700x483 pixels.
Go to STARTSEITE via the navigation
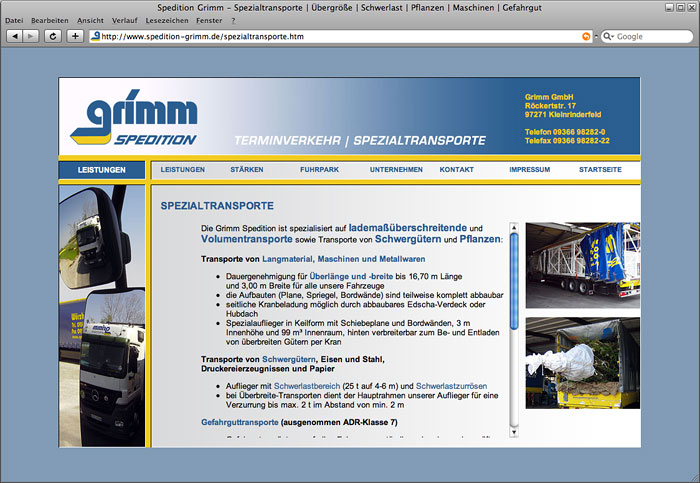point(600,170)
